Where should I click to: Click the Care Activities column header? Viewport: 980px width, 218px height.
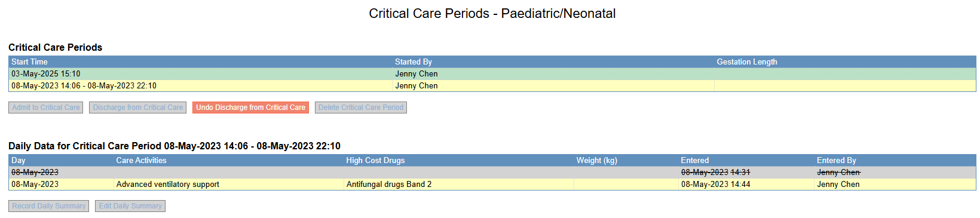[142, 161]
